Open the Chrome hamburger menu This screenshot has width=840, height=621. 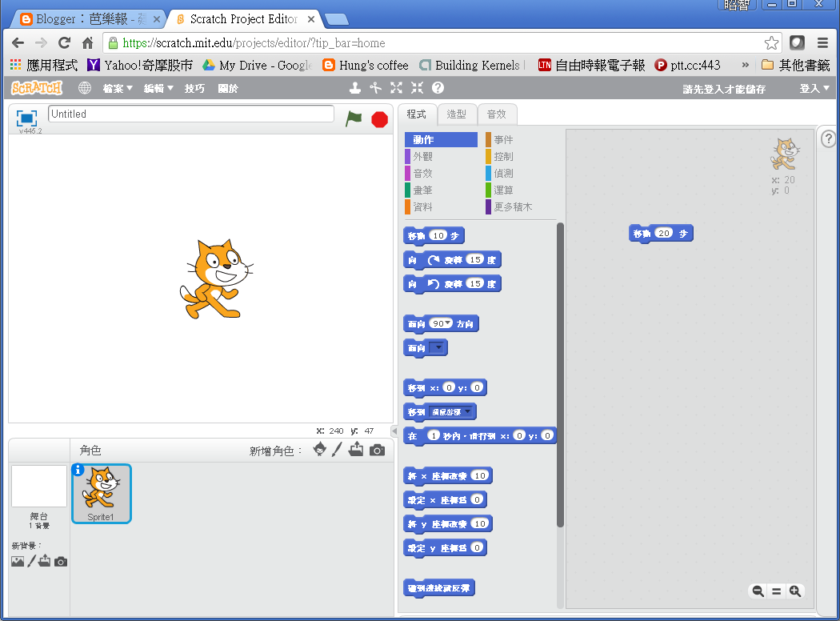(823, 43)
